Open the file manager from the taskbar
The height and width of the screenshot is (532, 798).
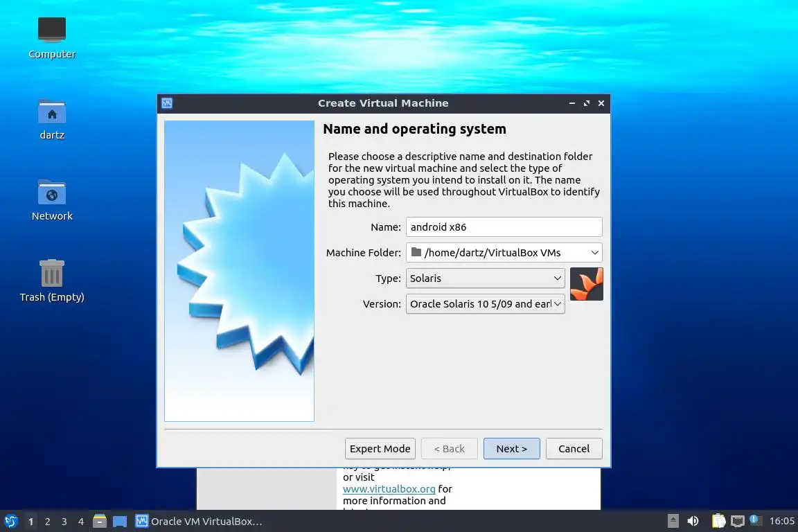(100, 521)
